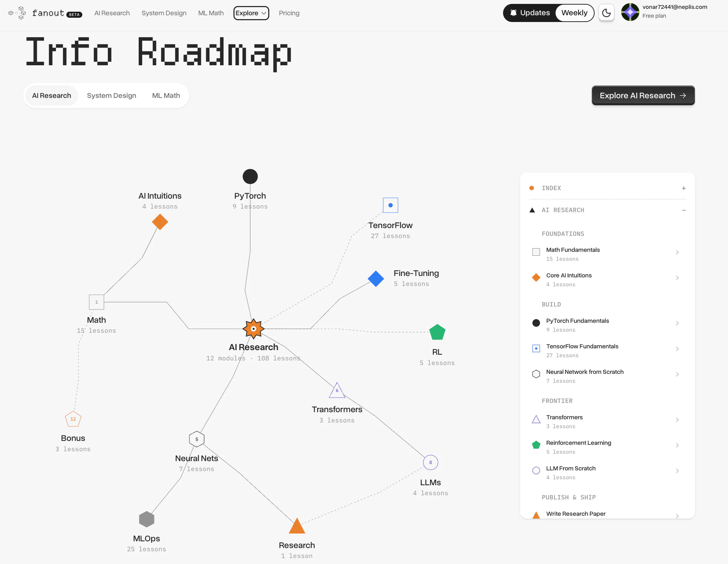Click the vonar72441@neplis.com account email

674,7
